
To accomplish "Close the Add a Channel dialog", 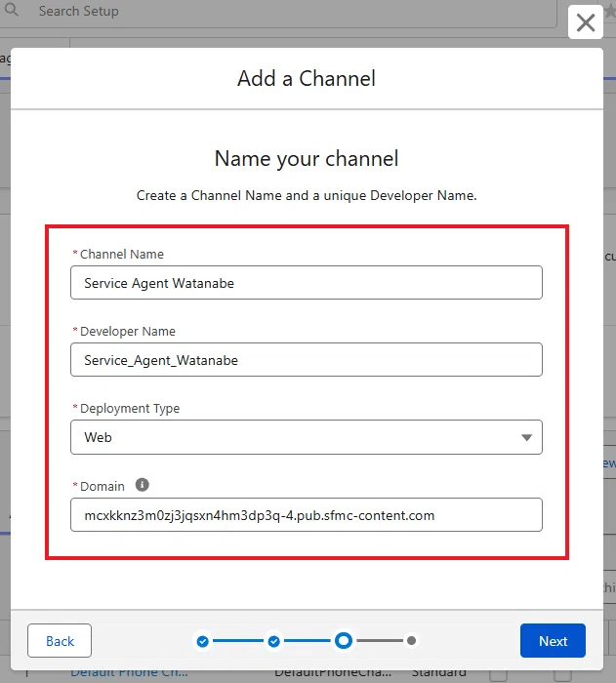I will coord(586,22).
